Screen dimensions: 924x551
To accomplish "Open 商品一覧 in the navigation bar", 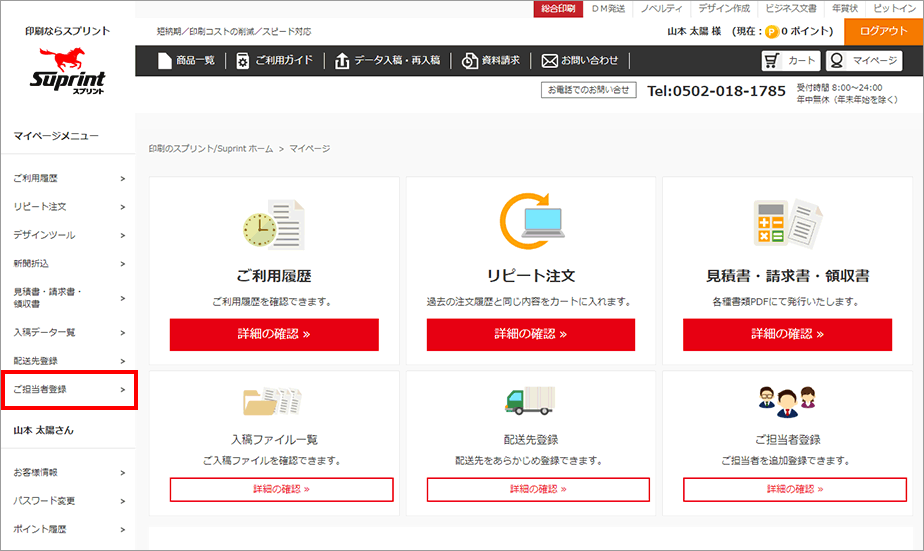I will tap(195, 61).
